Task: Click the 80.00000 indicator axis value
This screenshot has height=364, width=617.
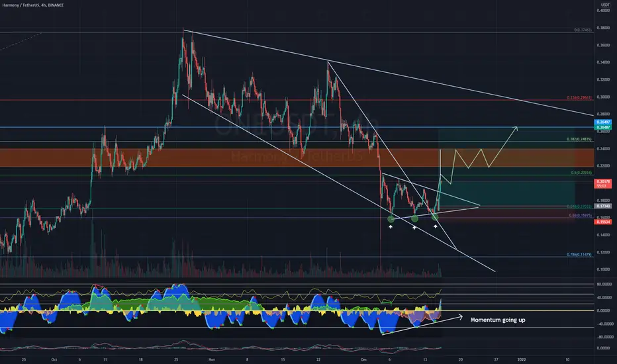Action: [603, 284]
